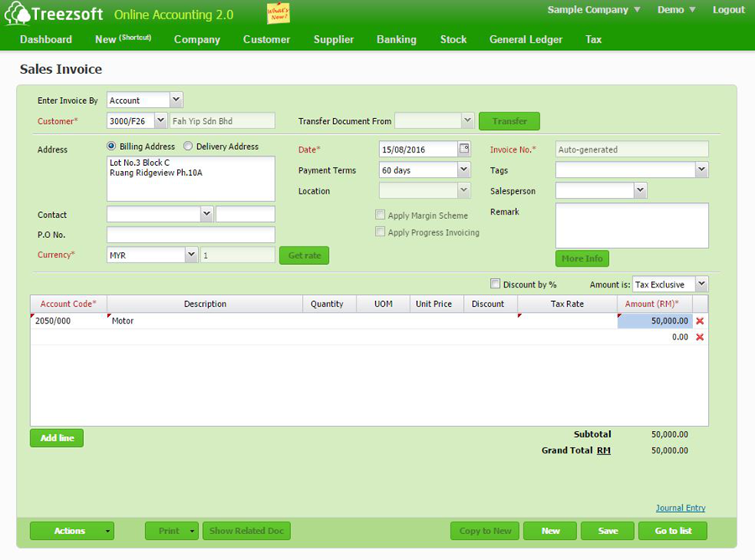This screenshot has height=560, width=755.
Task: Select Delivery Address radio button
Action: (x=188, y=146)
